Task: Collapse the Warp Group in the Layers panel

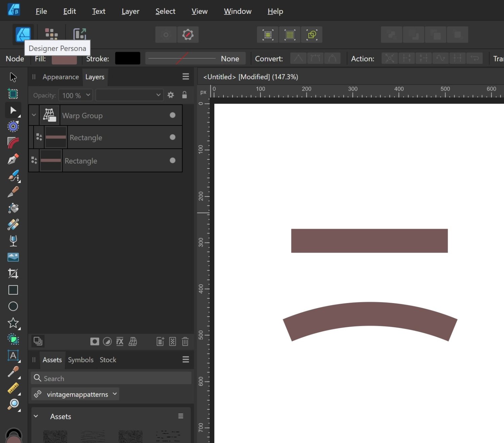Action: point(34,115)
